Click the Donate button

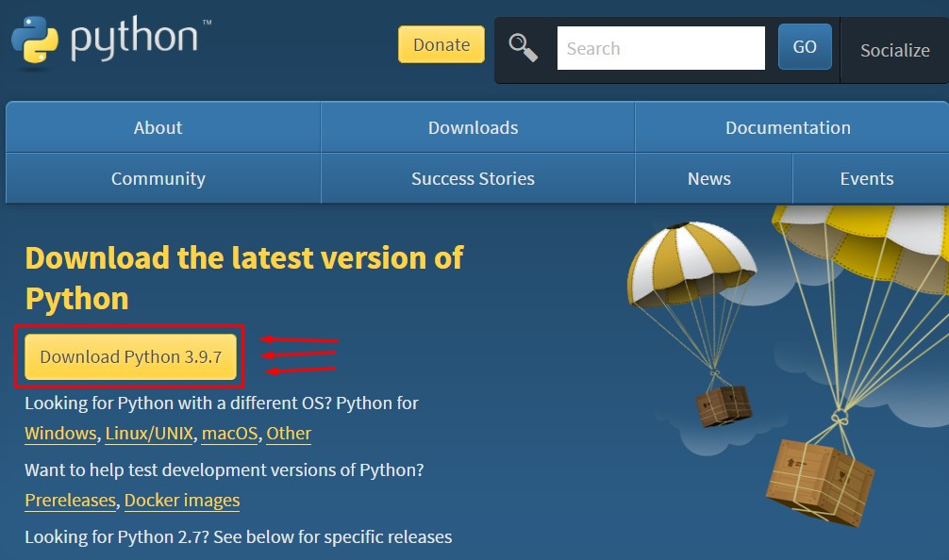pos(441,44)
